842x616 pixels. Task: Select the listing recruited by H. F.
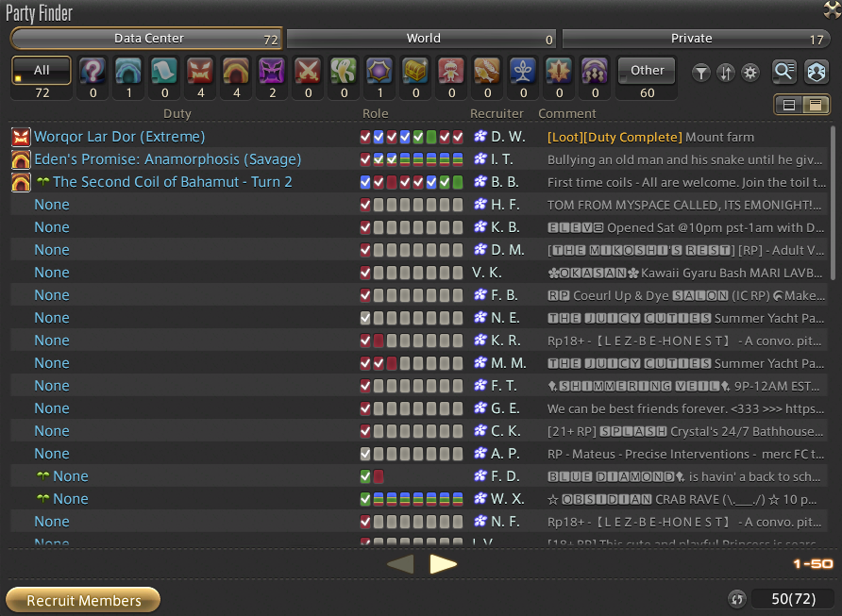point(419,205)
